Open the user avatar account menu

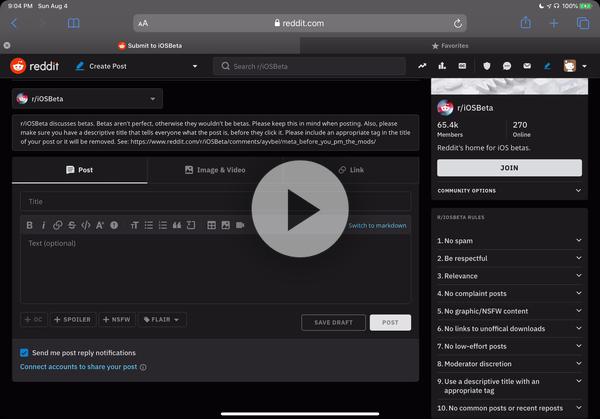click(575, 66)
